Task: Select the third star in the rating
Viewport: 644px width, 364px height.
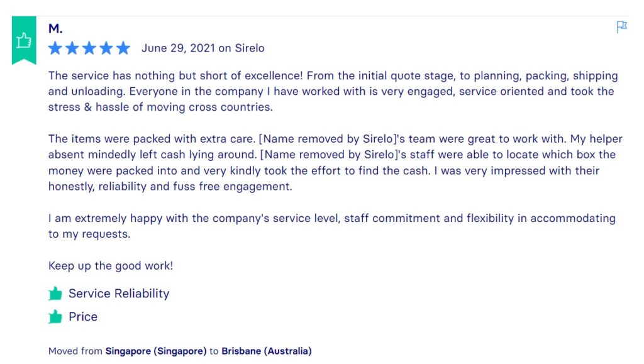Action: point(89,47)
